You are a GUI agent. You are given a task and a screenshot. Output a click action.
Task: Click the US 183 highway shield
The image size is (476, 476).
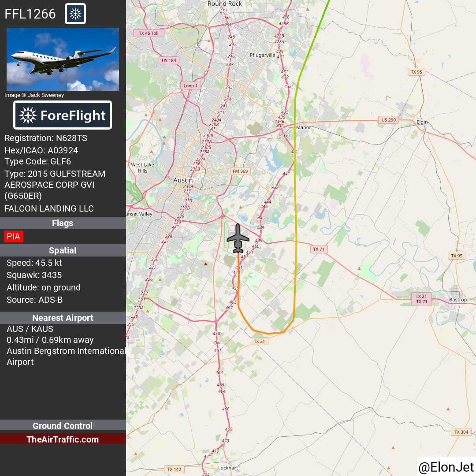pyautogui.click(x=169, y=60)
